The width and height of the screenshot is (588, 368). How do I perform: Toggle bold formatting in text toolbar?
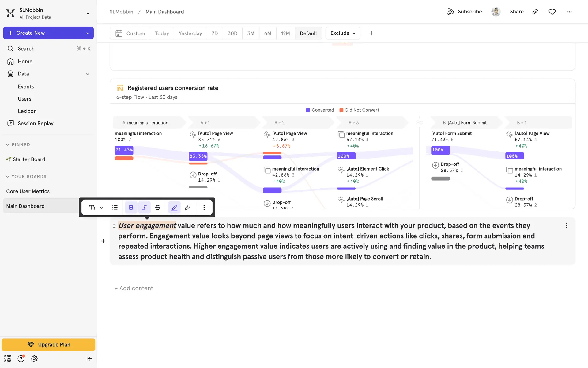click(131, 208)
